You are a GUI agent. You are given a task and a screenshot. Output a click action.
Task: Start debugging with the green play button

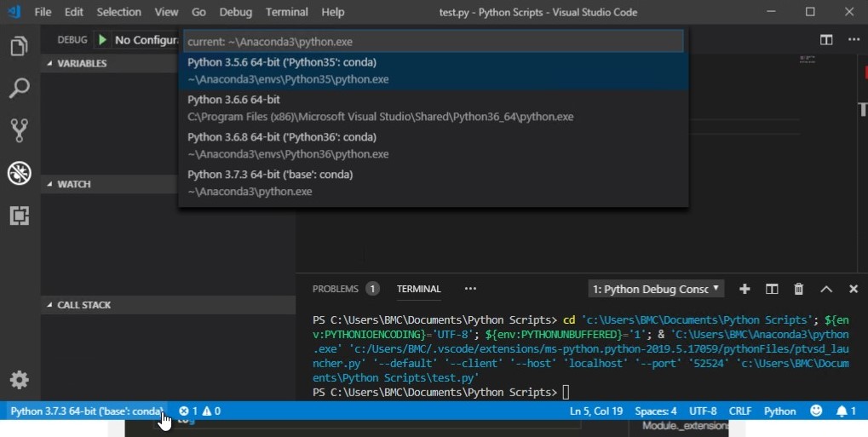[x=102, y=40]
